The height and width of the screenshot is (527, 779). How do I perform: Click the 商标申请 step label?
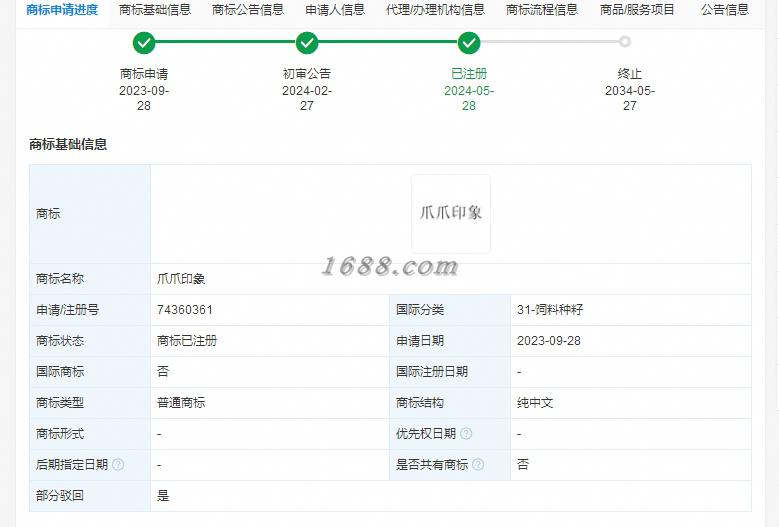pos(144,74)
